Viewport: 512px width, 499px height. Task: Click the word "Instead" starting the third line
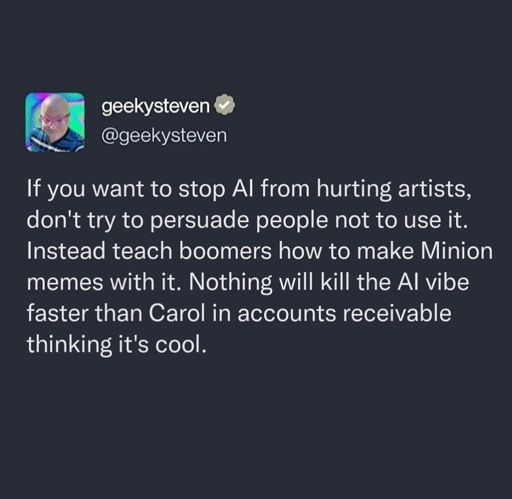pyautogui.click(x=66, y=251)
